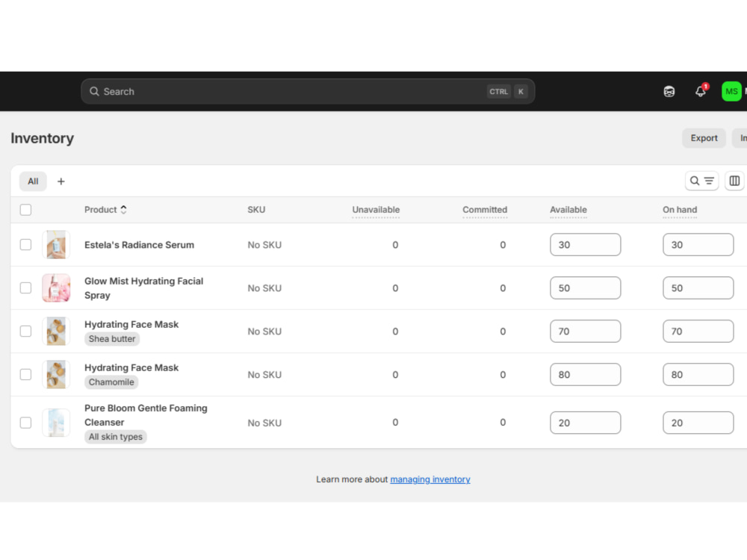The image size is (747, 560).
Task: Edit On hand field for Estela's Serum
Action: coord(698,245)
